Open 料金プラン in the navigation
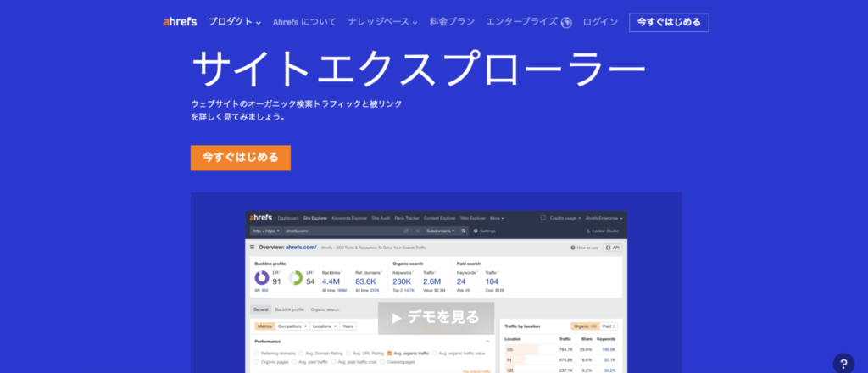 (452, 22)
